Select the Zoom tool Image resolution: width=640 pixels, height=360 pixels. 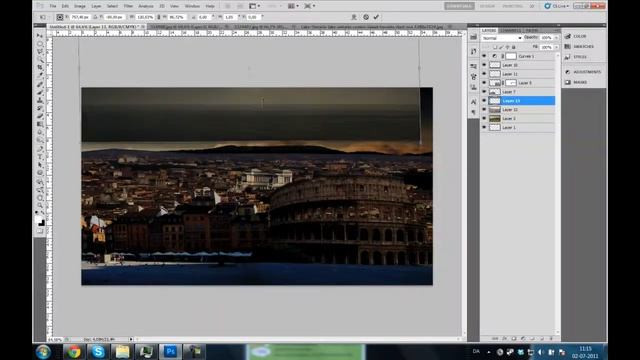coord(40,205)
